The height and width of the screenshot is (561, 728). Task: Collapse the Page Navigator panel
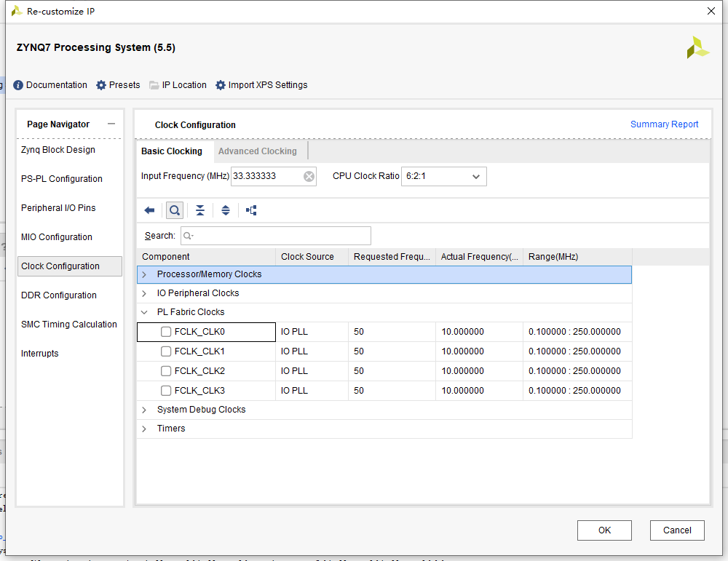(x=111, y=124)
